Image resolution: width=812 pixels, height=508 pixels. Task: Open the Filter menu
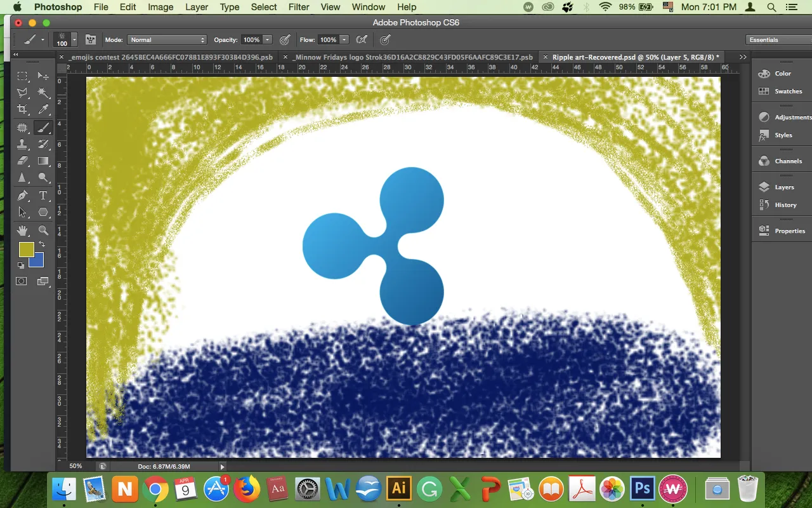[299, 7]
